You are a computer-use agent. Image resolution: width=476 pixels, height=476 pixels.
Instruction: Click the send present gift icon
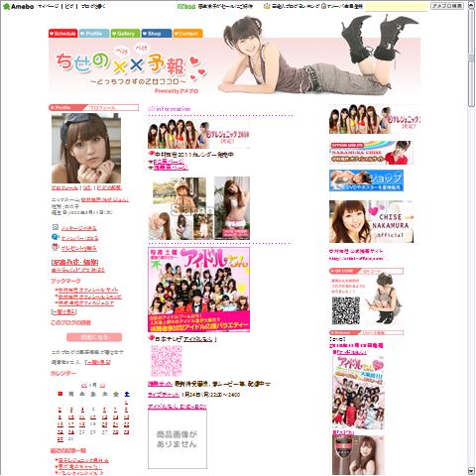click(56, 247)
